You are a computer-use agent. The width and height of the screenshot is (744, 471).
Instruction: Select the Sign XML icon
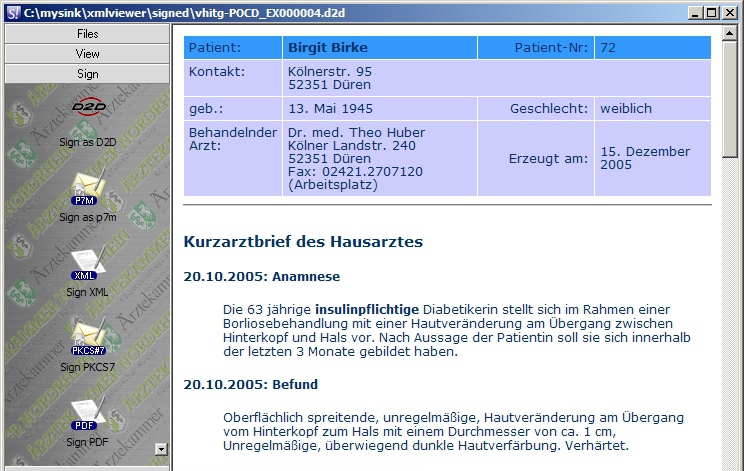87,264
